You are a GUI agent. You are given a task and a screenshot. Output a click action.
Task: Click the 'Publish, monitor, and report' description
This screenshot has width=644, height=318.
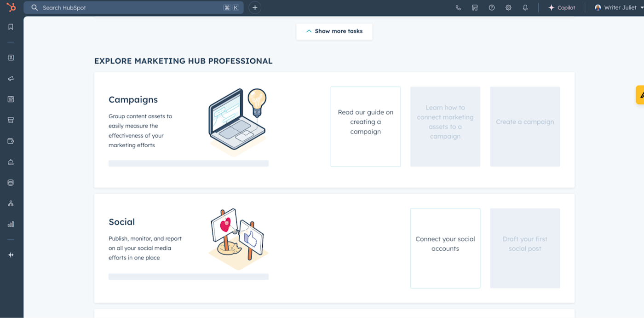point(145,248)
